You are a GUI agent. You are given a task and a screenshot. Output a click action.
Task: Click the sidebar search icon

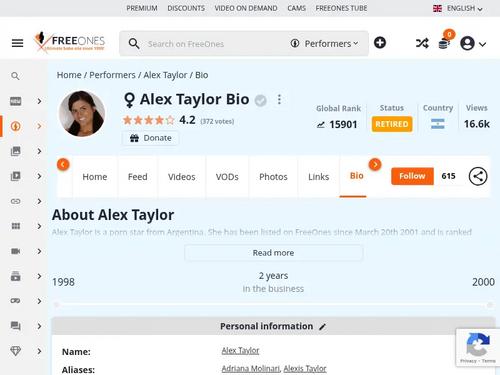point(15,76)
